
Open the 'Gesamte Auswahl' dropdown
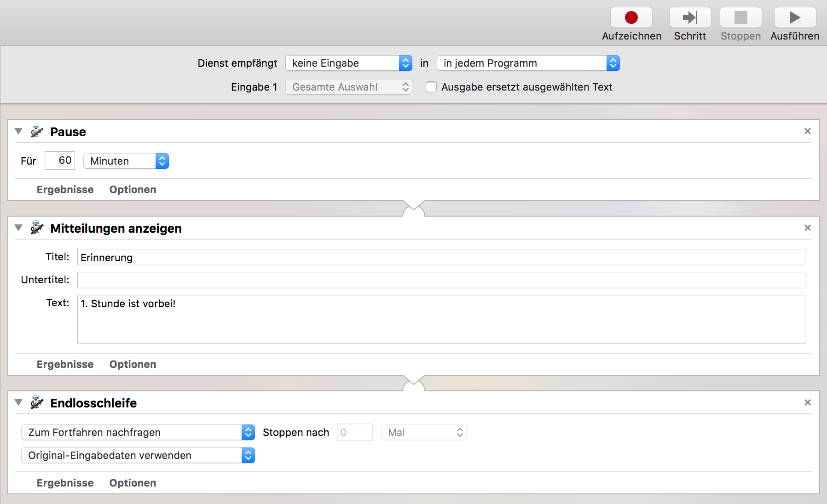coord(349,87)
